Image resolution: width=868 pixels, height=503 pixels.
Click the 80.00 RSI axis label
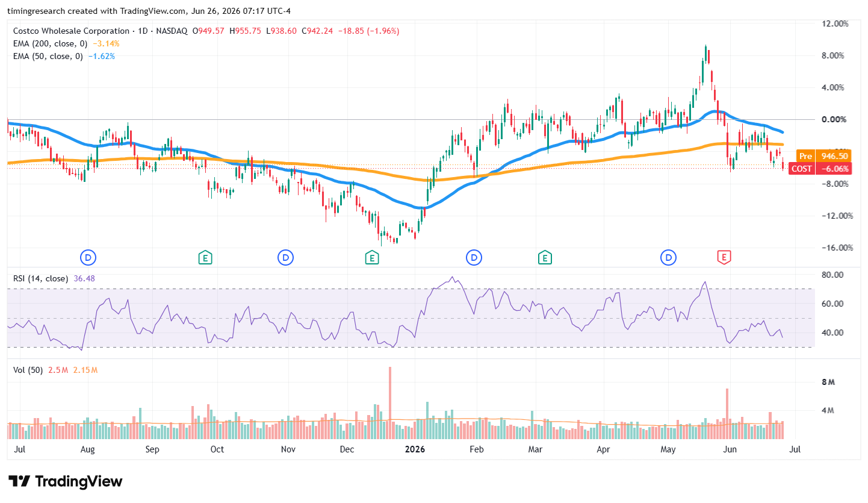pyautogui.click(x=833, y=275)
